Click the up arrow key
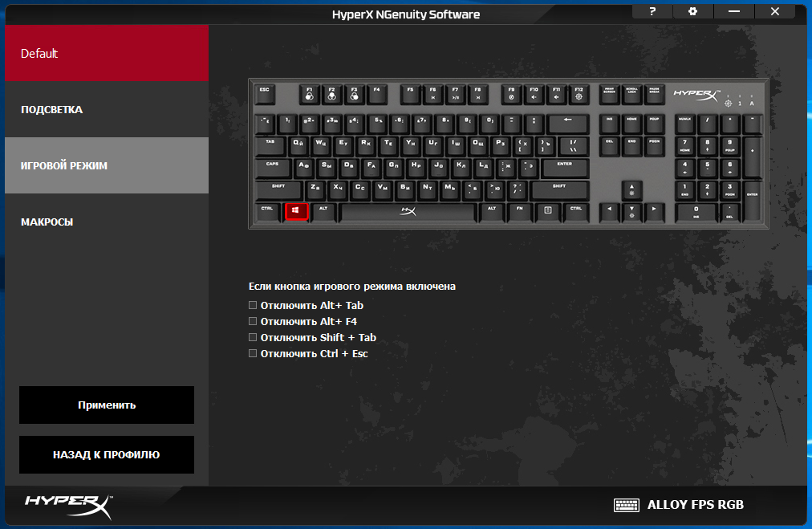Screen dimensions: 812x529 point(631,189)
